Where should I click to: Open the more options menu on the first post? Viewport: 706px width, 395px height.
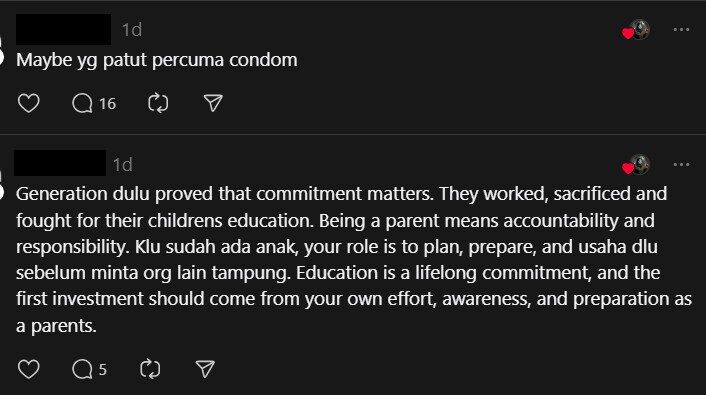point(681,30)
